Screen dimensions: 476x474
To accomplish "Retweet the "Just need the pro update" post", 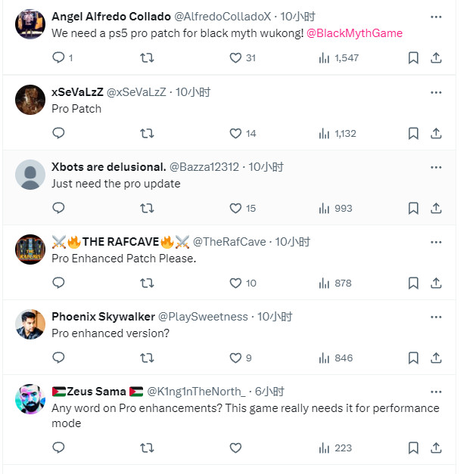I will (x=148, y=208).
